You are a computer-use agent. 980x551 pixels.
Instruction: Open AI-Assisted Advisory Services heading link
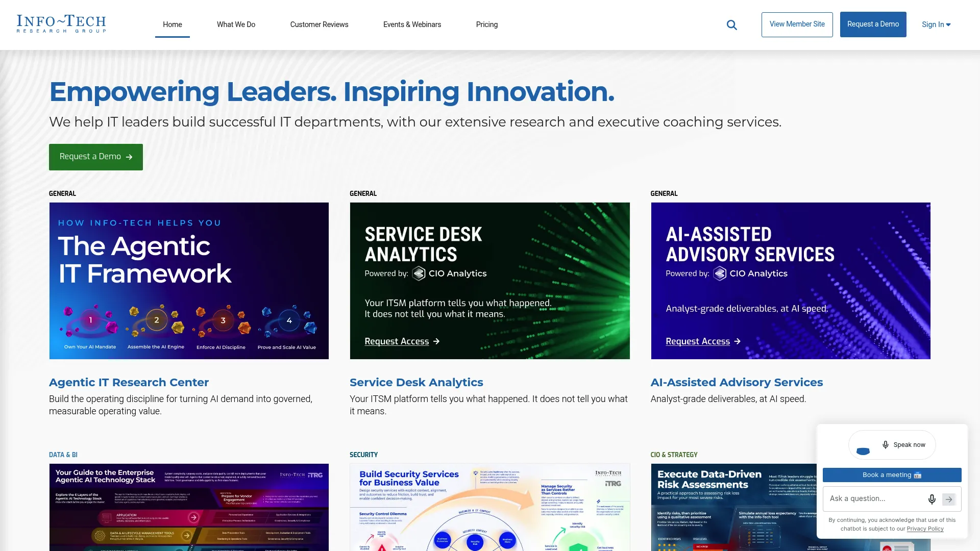click(x=737, y=382)
